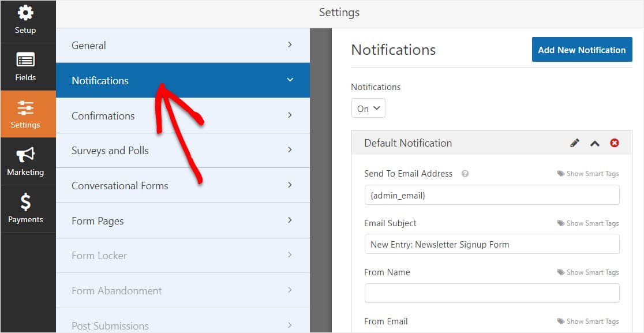
Task: Click chevron on Form Locker row
Action: tap(290, 255)
